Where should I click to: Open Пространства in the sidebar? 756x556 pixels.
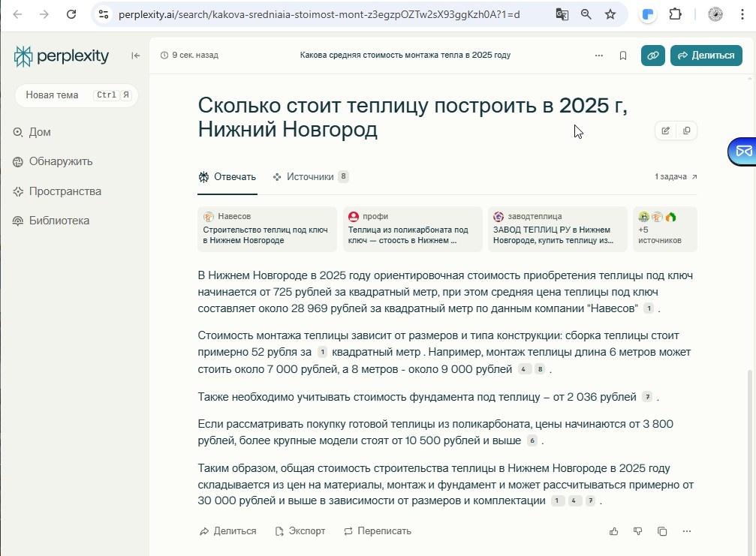57,191
